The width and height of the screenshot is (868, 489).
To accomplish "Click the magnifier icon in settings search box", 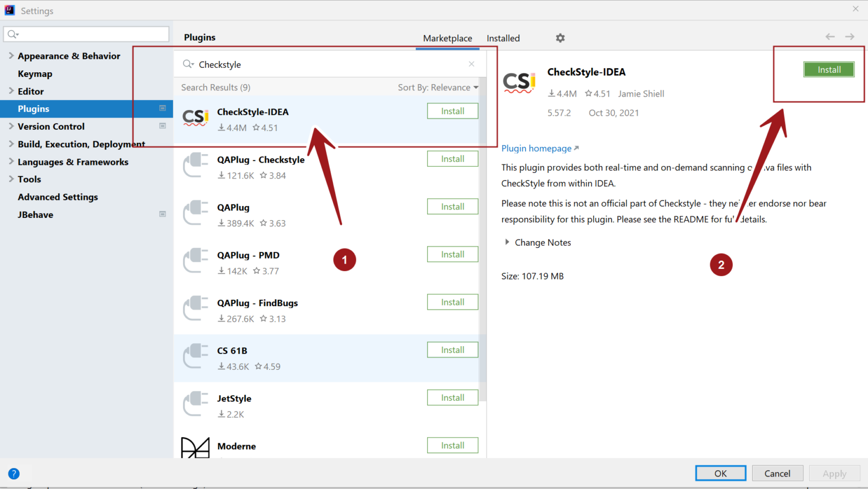I will (x=12, y=34).
